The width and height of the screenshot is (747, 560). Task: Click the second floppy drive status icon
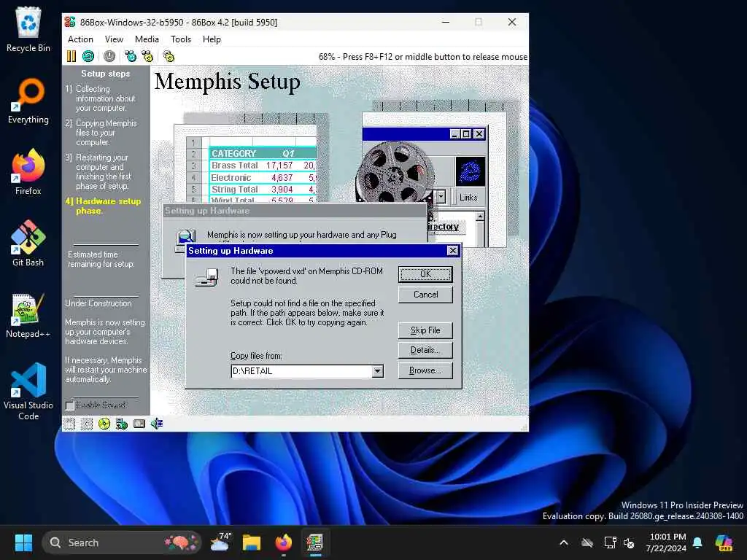coord(87,424)
